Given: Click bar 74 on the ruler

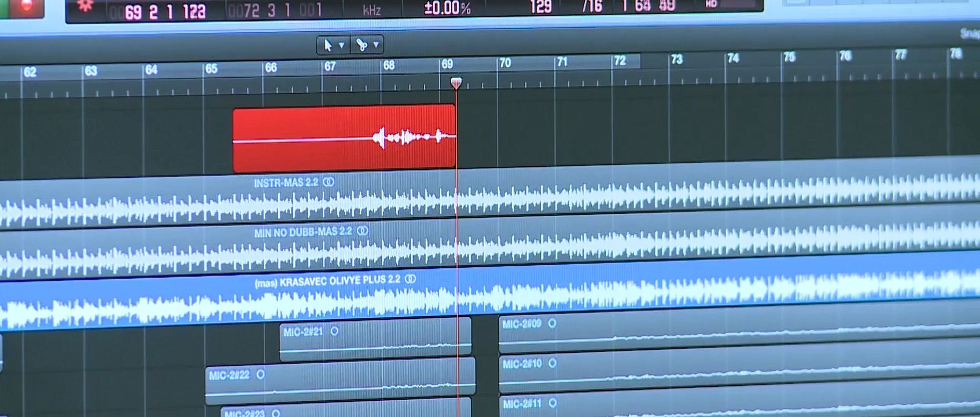Looking at the screenshot, I should pyautogui.click(x=734, y=58).
